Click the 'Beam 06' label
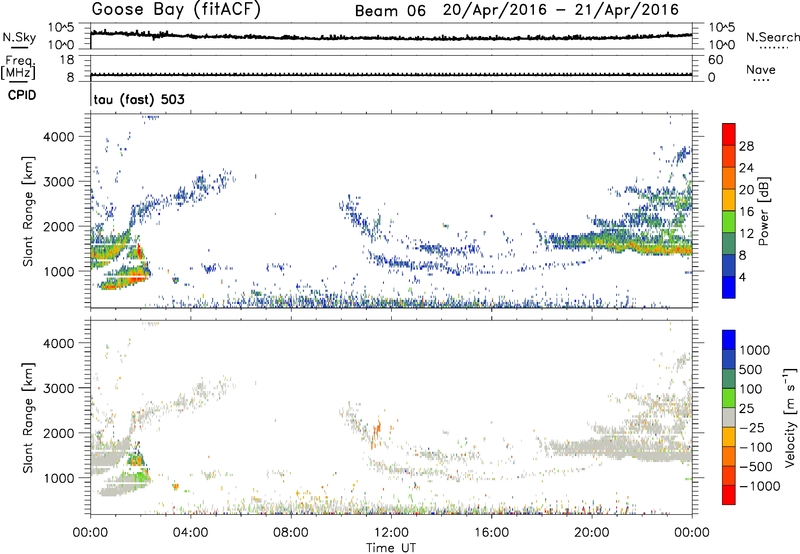Image resolution: width=800 pixels, height=554 pixels. tap(390, 11)
